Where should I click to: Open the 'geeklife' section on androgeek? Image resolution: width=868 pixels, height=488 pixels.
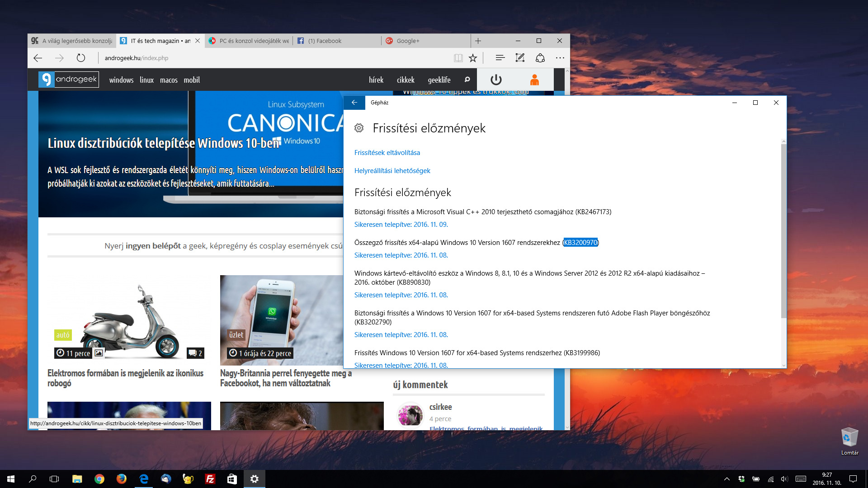coord(439,80)
